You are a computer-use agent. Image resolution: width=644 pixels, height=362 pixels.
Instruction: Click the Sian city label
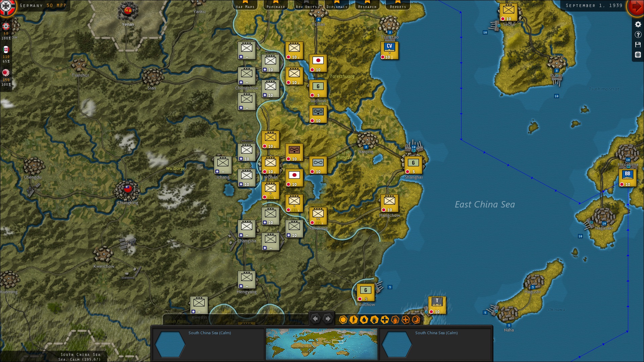(x=152, y=88)
